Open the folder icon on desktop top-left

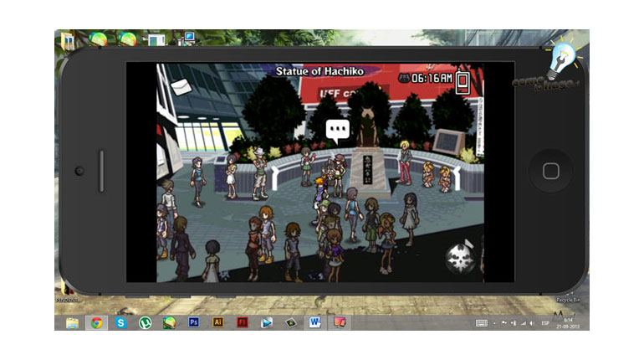(69, 41)
